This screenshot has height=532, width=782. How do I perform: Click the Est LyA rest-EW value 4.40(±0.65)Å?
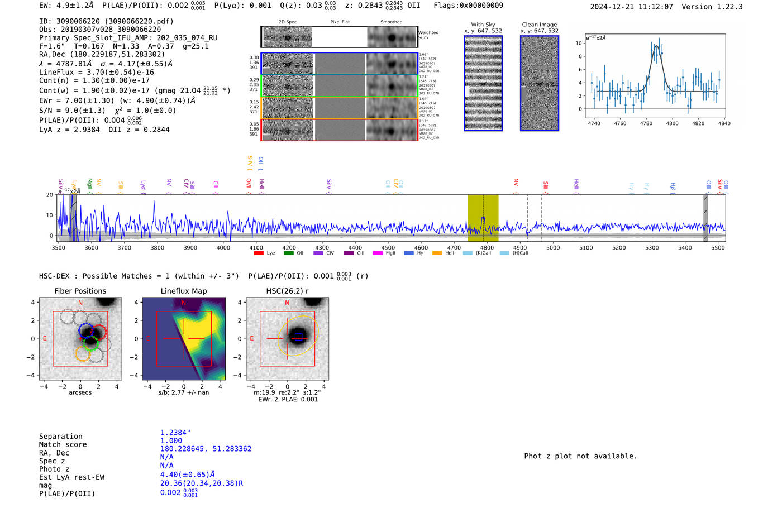click(x=188, y=475)
